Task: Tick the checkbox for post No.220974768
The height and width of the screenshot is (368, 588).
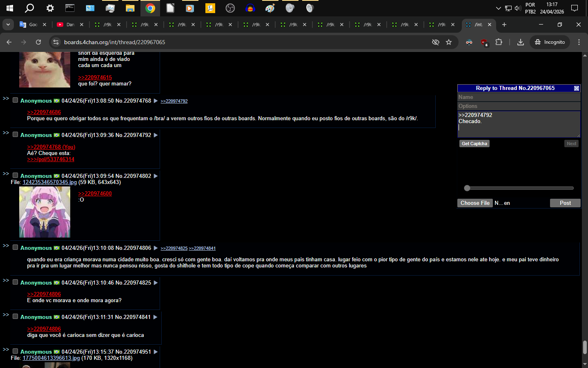Action: (x=15, y=100)
